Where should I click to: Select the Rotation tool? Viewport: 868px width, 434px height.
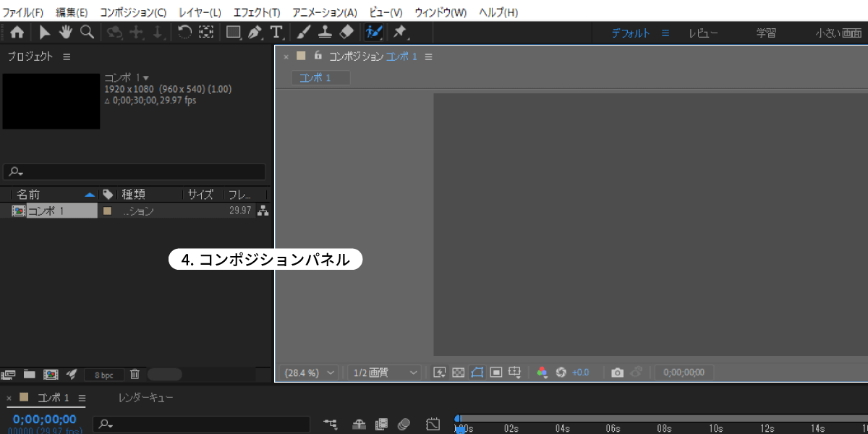(185, 33)
